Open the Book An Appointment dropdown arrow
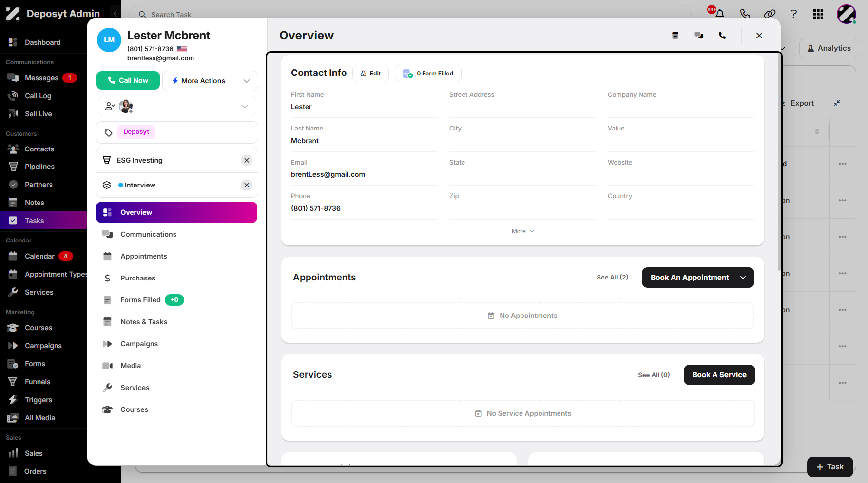Image resolution: width=868 pixels, height=483 pixels. pyautogui.click(x=743, y=278)
